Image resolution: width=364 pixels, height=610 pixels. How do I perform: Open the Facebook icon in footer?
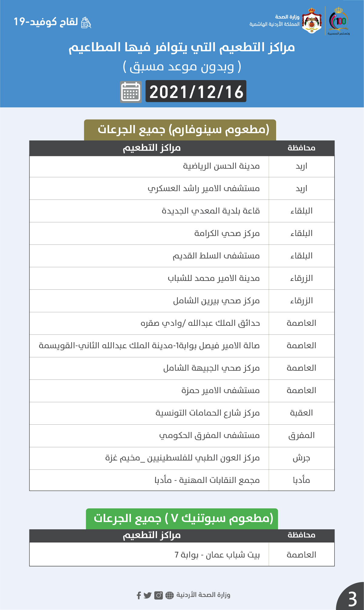(x=139, y=595)
